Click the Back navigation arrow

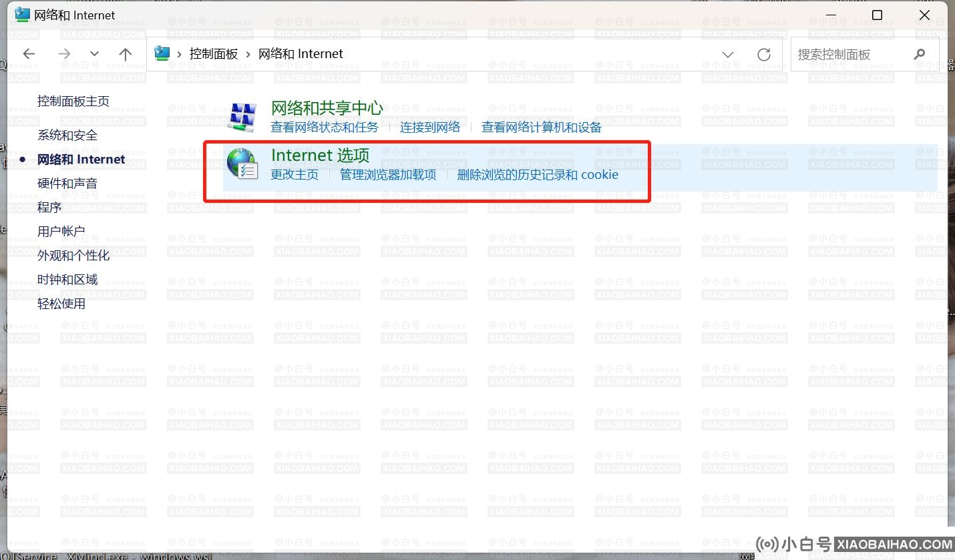(x=29, y=54)
